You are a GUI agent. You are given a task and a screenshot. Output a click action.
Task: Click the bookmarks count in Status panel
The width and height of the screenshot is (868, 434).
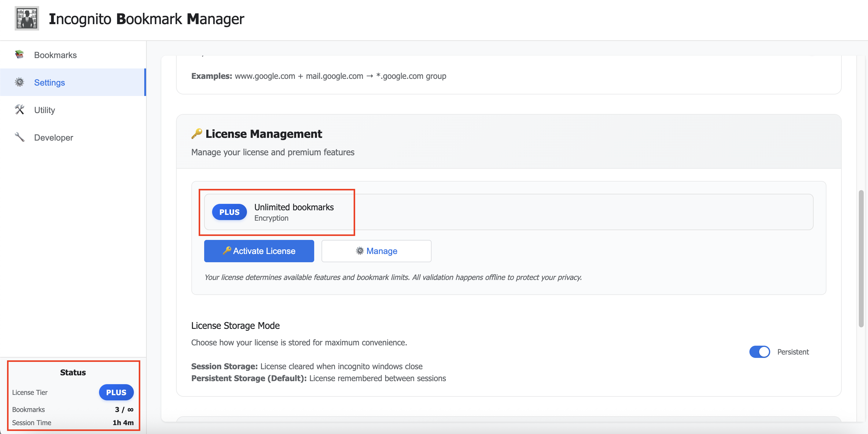coord(124,410)
